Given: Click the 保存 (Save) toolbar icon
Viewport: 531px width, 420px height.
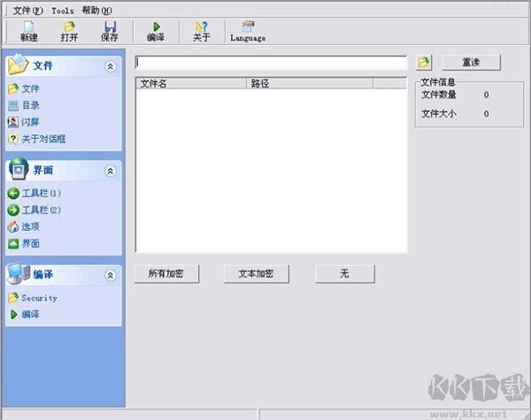Looking at the screenshot, I should [x=110, y=31].
